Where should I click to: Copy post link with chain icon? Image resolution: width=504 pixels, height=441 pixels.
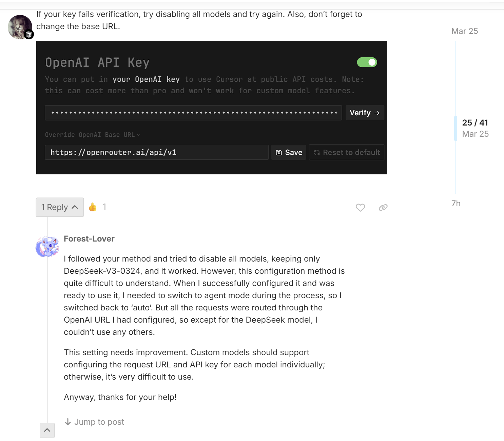(383, 208)
